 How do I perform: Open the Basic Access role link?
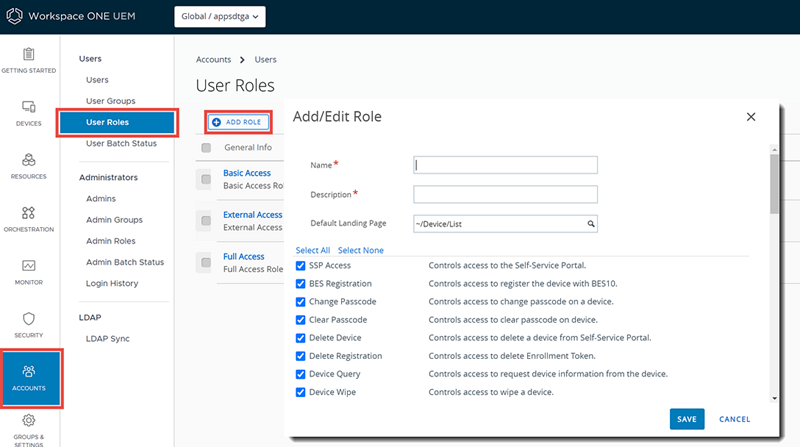pos(247,173)
